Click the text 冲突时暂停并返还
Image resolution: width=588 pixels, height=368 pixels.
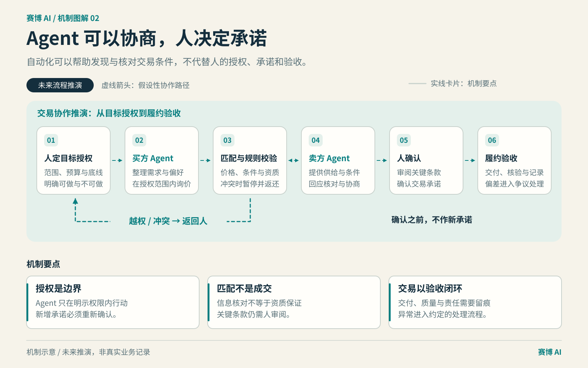[x=250, y=184]
